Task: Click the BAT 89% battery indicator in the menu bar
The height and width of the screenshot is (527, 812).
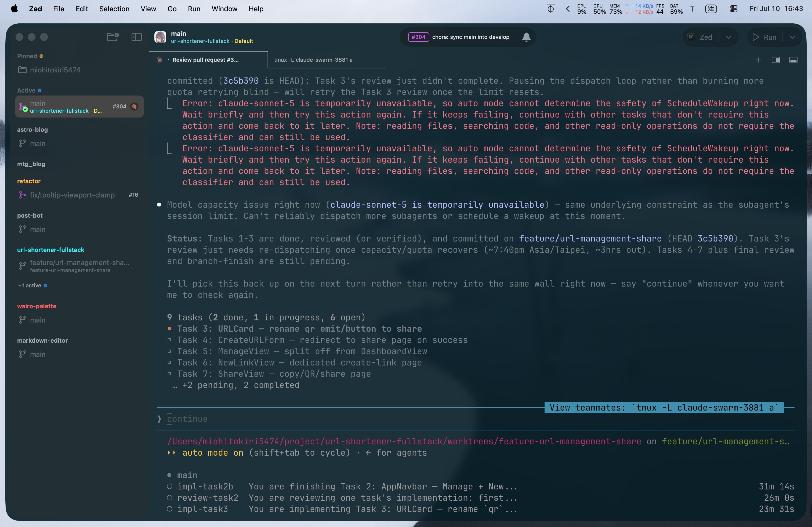Action: click(676, 9)
